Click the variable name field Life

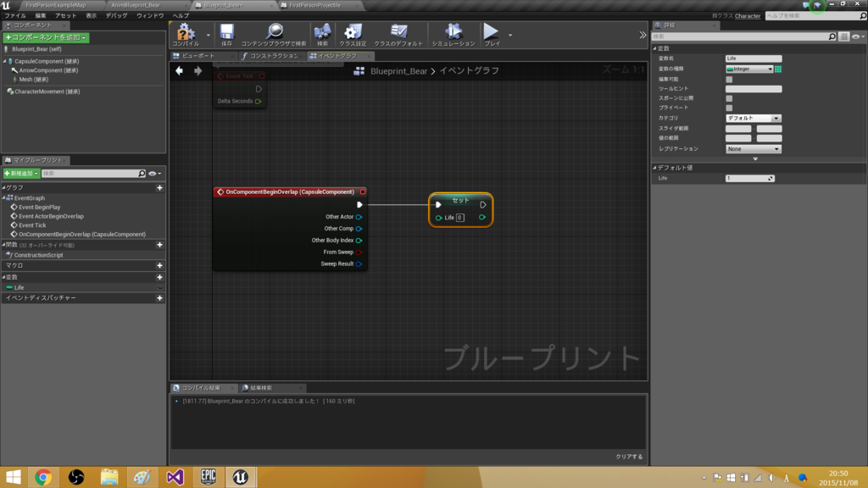[x=754, y=58]
